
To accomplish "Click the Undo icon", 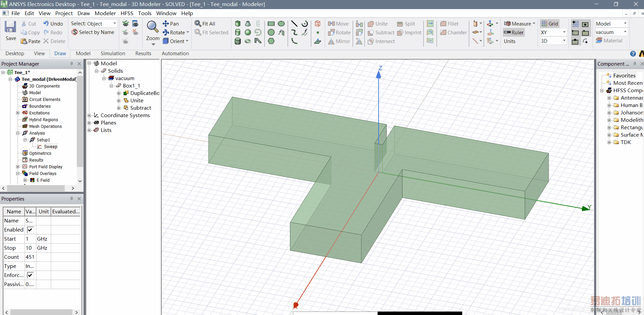I will (x=46, y=24).
